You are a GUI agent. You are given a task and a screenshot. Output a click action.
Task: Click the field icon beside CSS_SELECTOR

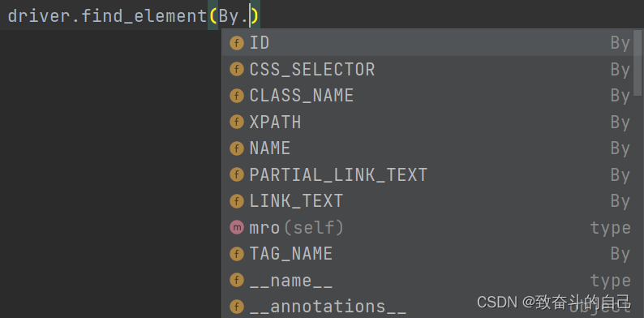click(237, 69)
